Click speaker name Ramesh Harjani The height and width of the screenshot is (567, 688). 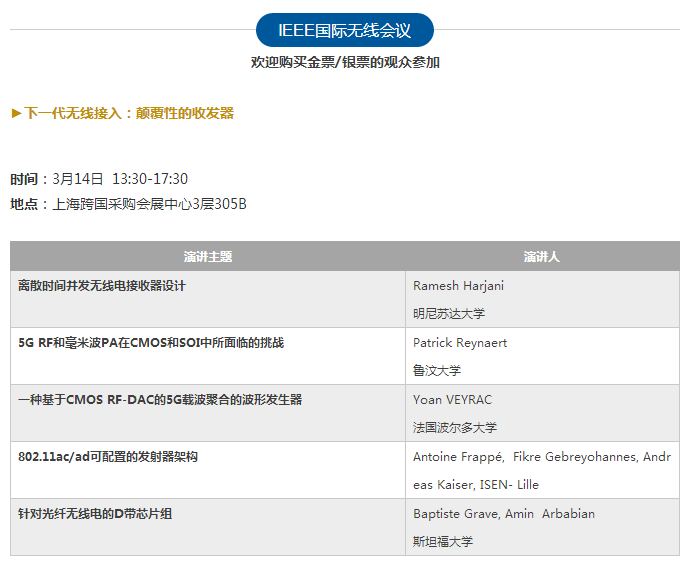pos(458,286)
